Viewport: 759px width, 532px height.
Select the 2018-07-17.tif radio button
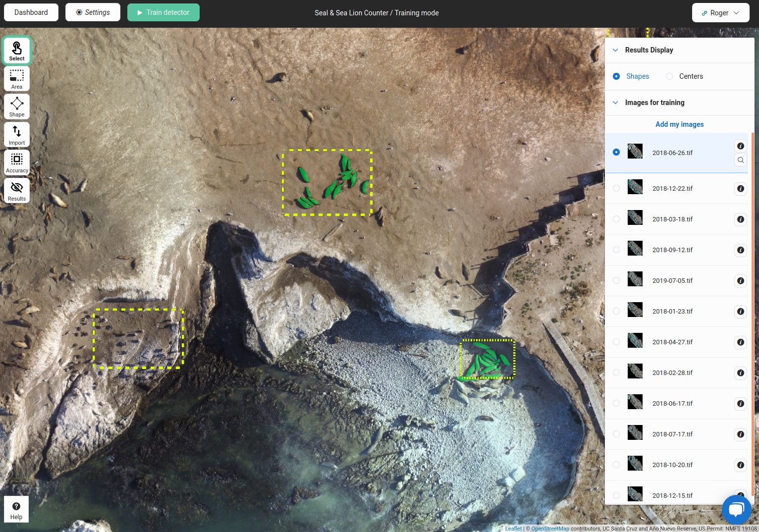click(616, 434)
